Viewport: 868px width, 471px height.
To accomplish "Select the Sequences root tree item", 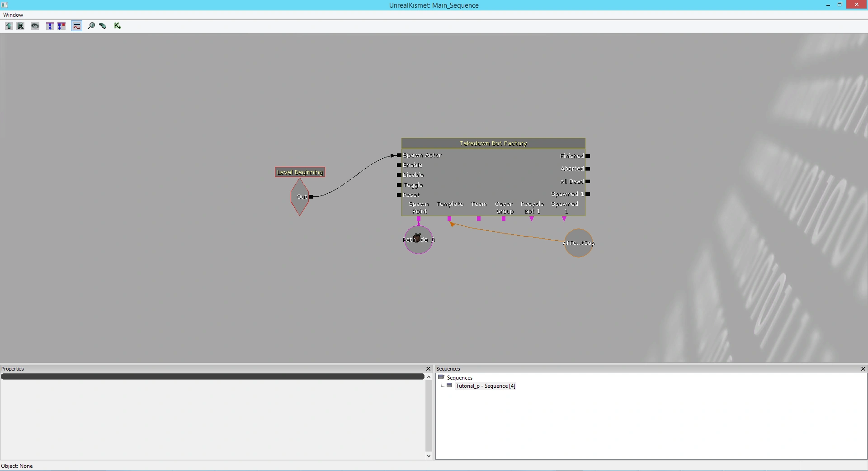I will pos(460,378).
